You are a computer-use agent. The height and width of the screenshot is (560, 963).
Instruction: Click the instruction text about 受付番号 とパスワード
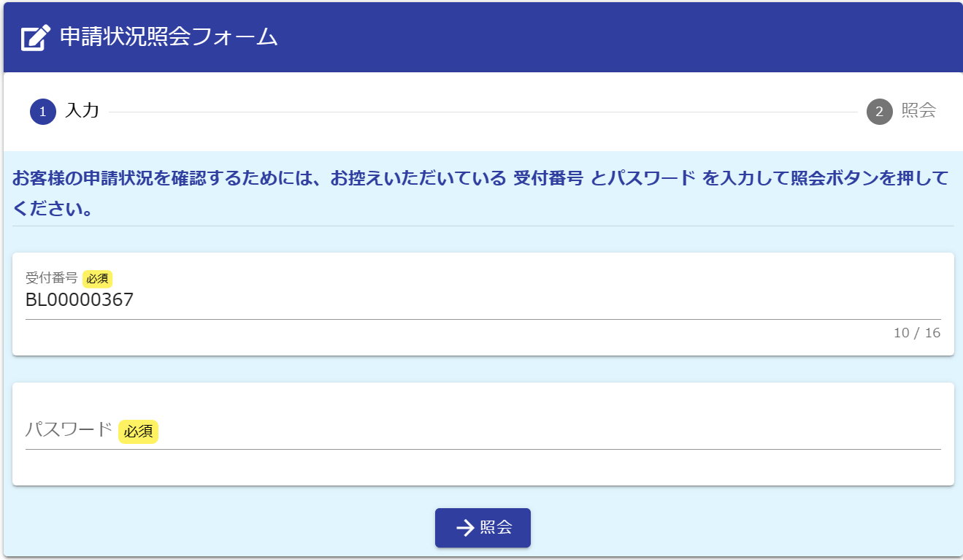480,193
